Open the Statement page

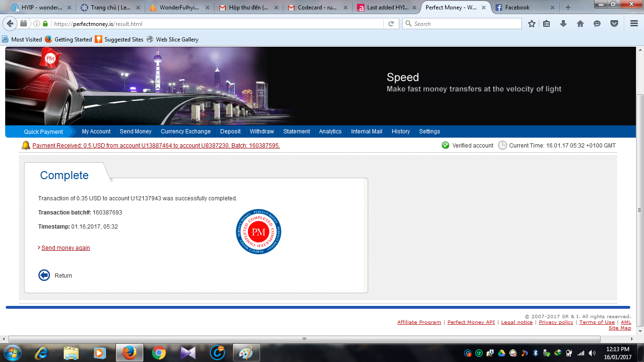click(x=297, y=132)
